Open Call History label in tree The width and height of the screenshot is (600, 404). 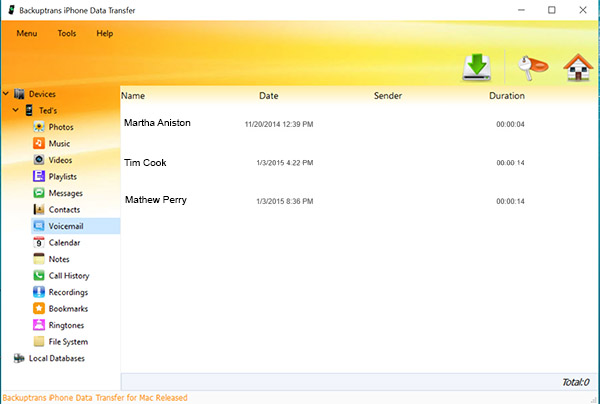(x=69, y=276)
